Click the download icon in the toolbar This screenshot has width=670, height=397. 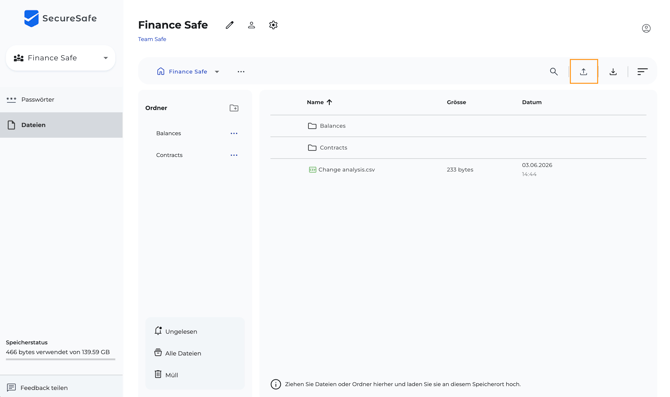pyautogui.click(x=613, y=72)
